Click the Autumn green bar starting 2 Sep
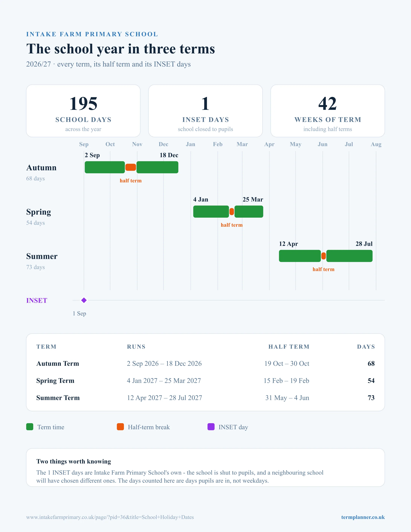The image size is (411, 532). 105,167
